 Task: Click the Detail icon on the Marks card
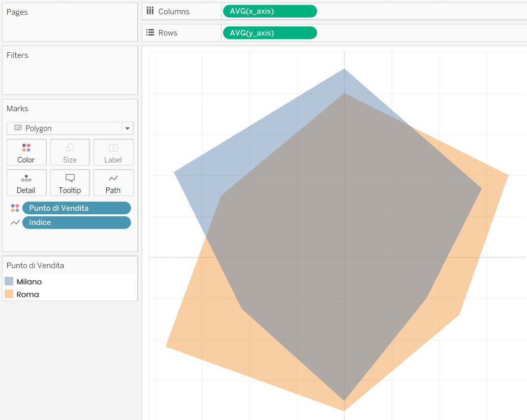(x=26, y=182)
